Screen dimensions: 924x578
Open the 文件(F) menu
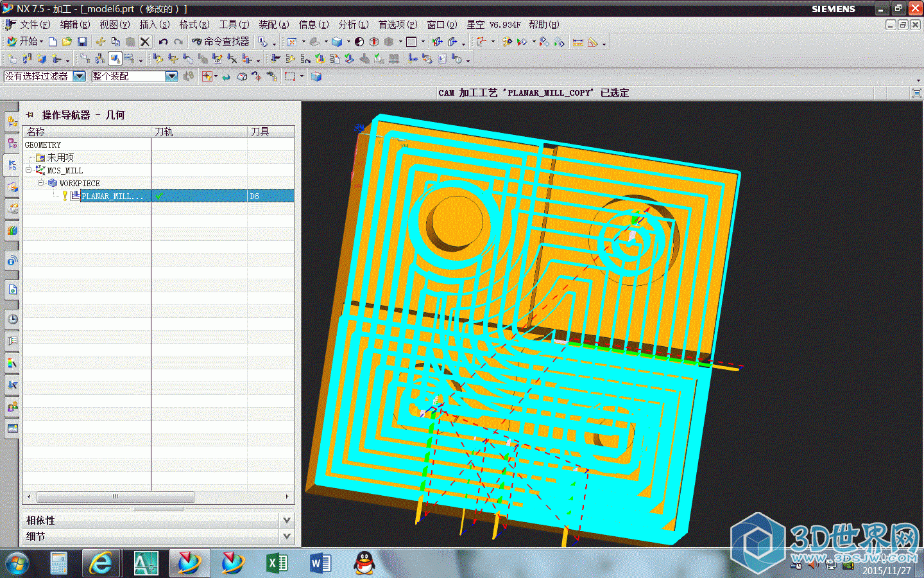(35, 24)
